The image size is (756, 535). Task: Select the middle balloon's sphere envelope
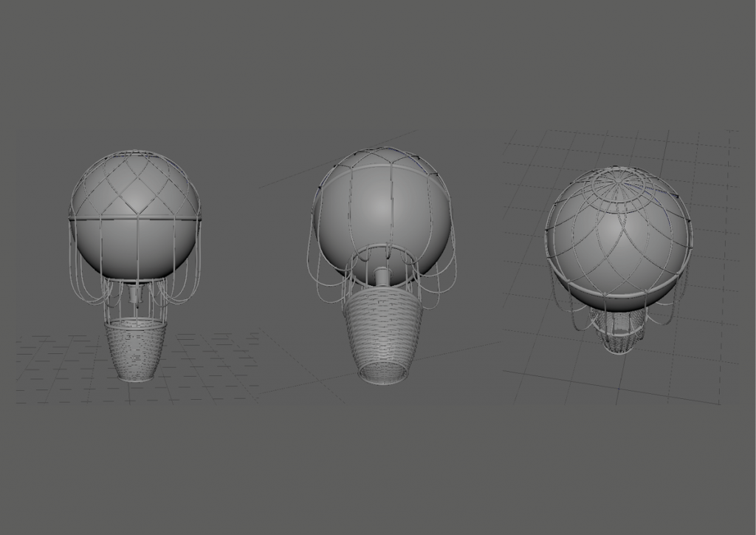382,214
